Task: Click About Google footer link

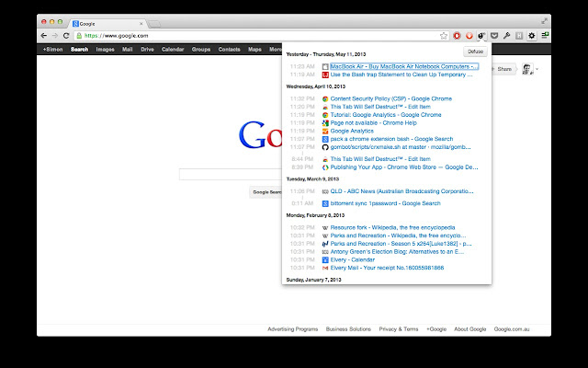Action: pos(469,329)
